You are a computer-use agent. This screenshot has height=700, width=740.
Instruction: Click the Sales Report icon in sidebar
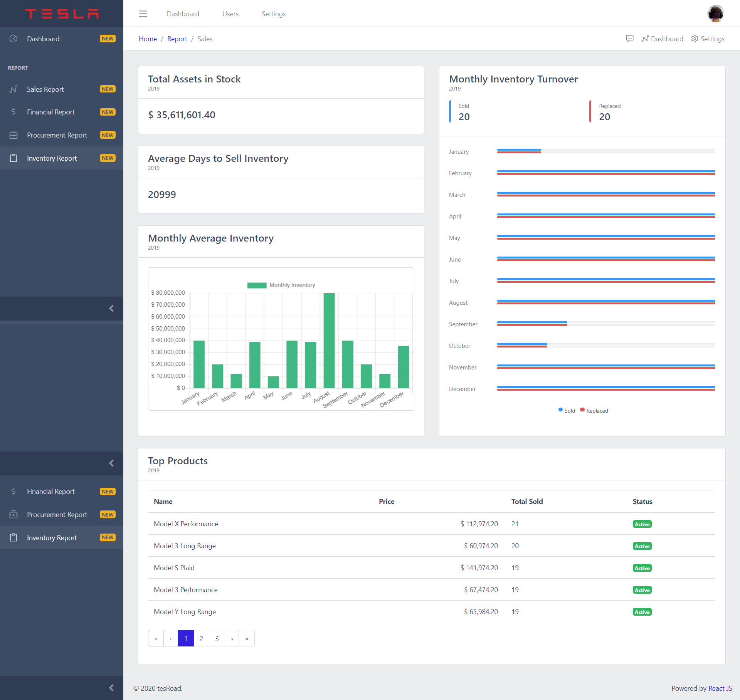pyautogui.click(x=13, y=89)
